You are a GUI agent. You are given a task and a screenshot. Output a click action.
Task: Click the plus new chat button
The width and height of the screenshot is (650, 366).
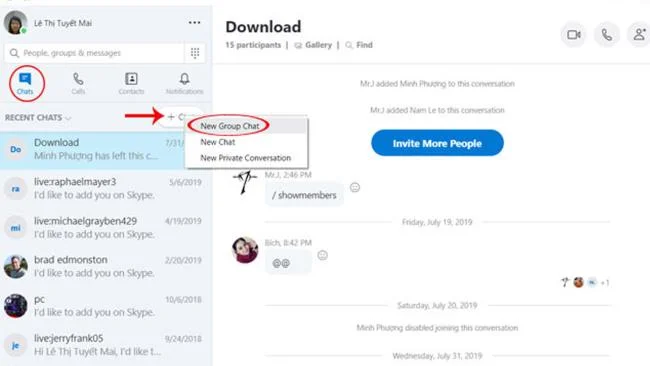tap(171, 117)
